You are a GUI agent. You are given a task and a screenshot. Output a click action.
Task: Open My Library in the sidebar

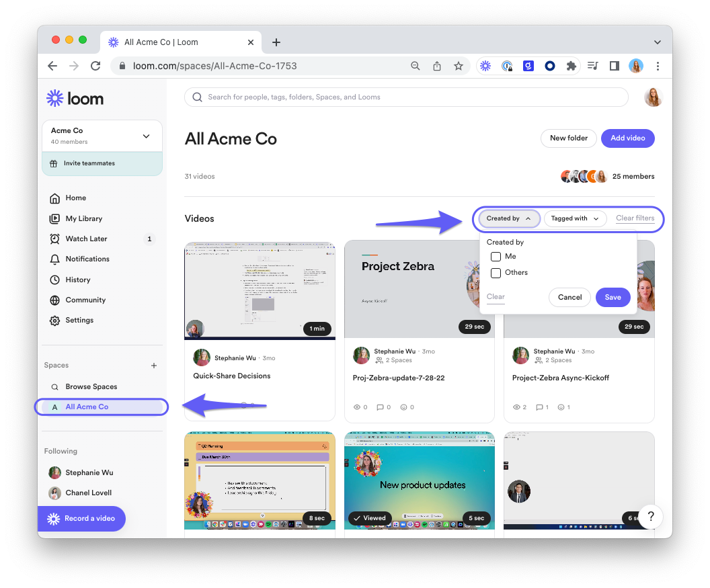tap(83, 218)
